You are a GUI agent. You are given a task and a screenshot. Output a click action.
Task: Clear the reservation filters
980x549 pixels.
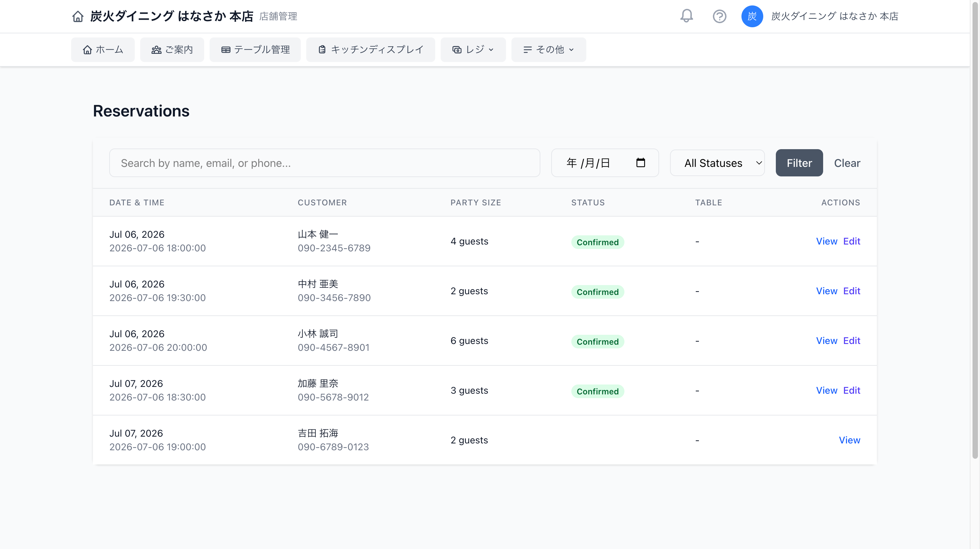(x=847, y=163)
